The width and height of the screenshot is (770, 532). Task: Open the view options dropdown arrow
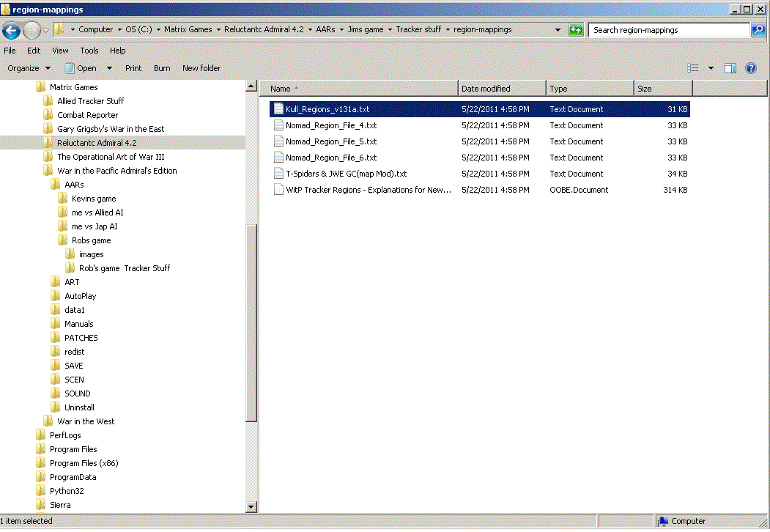click(711, 68)
